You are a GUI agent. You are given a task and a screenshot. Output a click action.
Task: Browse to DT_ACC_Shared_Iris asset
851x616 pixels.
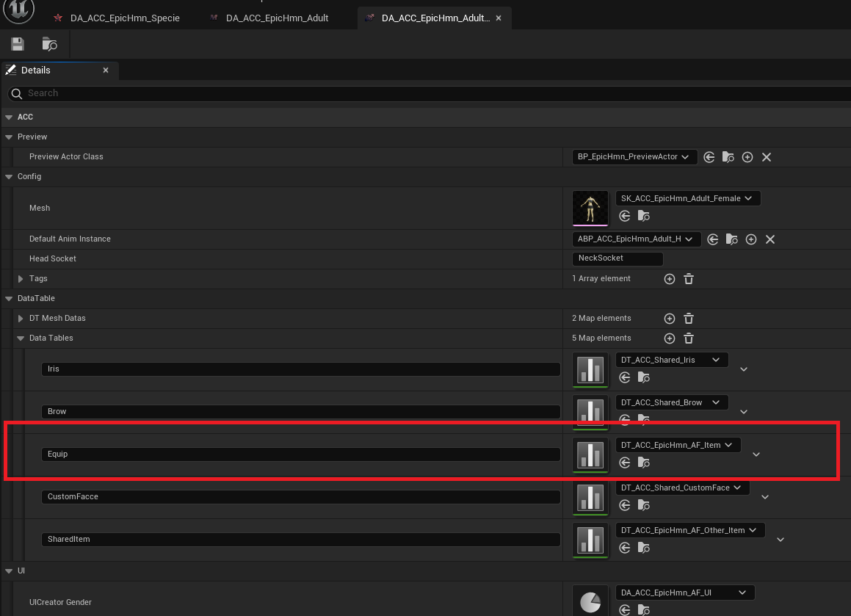[x=643, y=377]
